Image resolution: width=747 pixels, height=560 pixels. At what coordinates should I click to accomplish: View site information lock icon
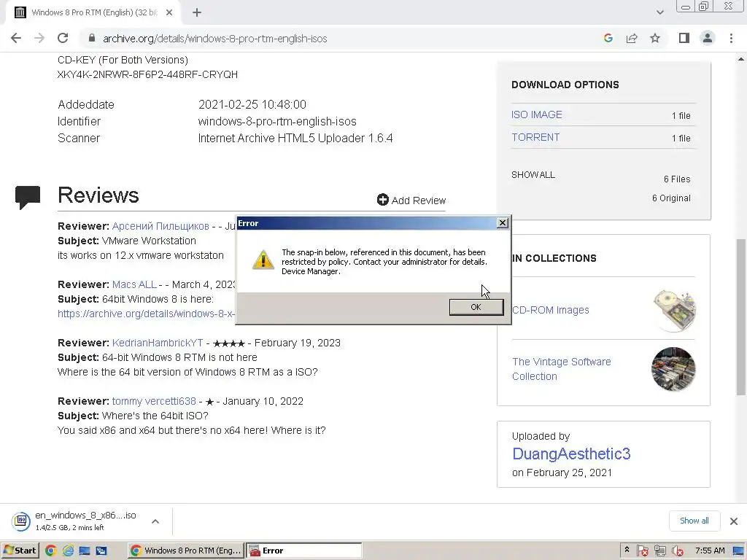click(x=92, y=38)
